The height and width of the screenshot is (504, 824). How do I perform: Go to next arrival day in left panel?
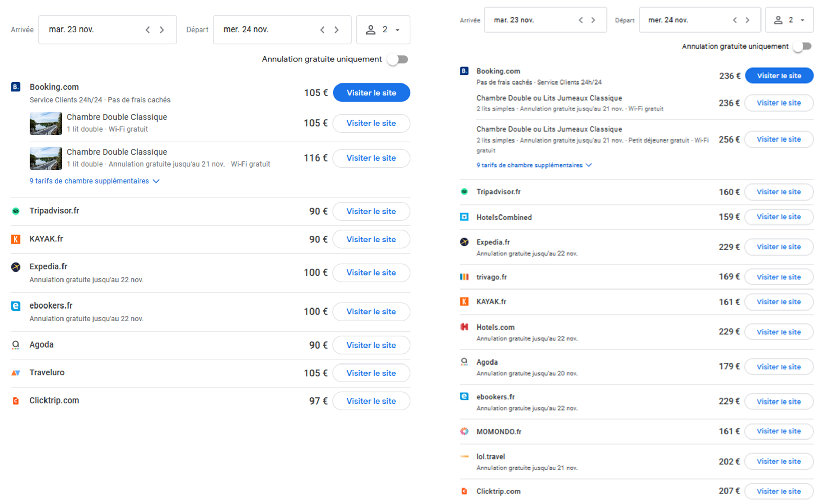[162, 30]
